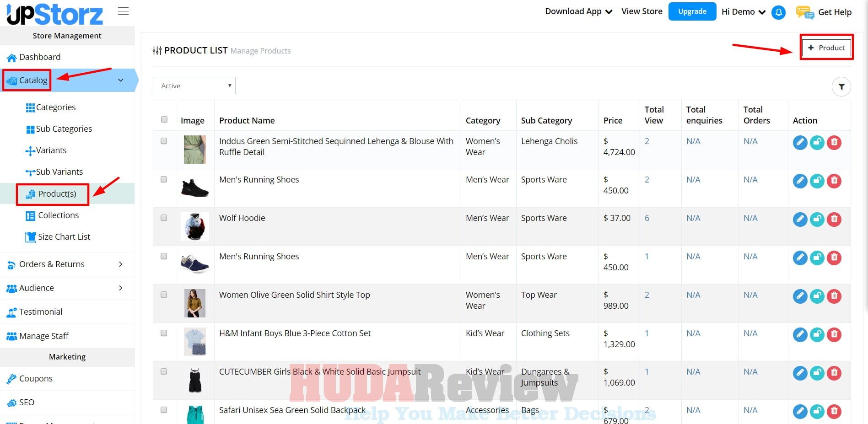
Task: Open the notification bell icon
Action: pyautogui.click(x=778, y=12)
